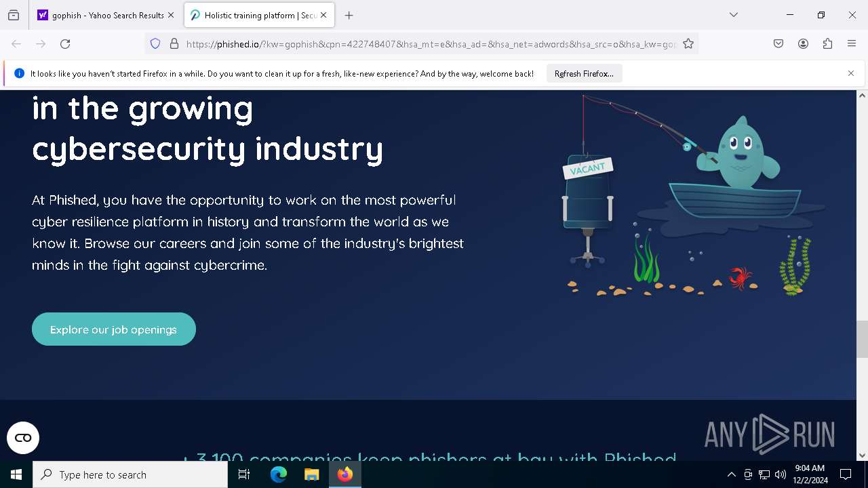Open Firefox application hamburger menu

pyautogui.click(x=852, y=43)
